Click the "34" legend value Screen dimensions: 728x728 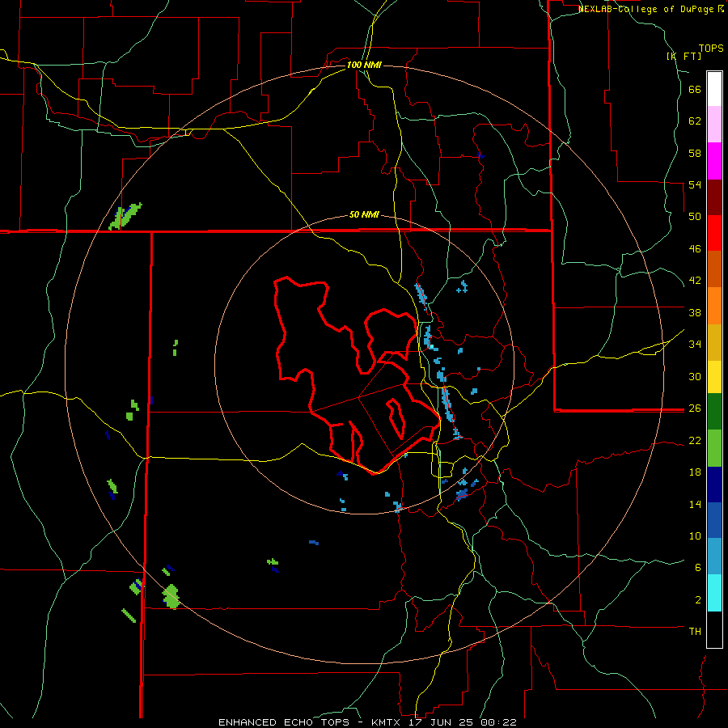(x=695, y=345)
